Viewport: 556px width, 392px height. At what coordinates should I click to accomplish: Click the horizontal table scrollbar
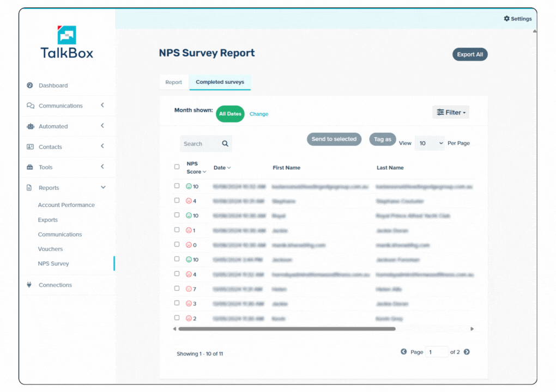tap(287, 329)
